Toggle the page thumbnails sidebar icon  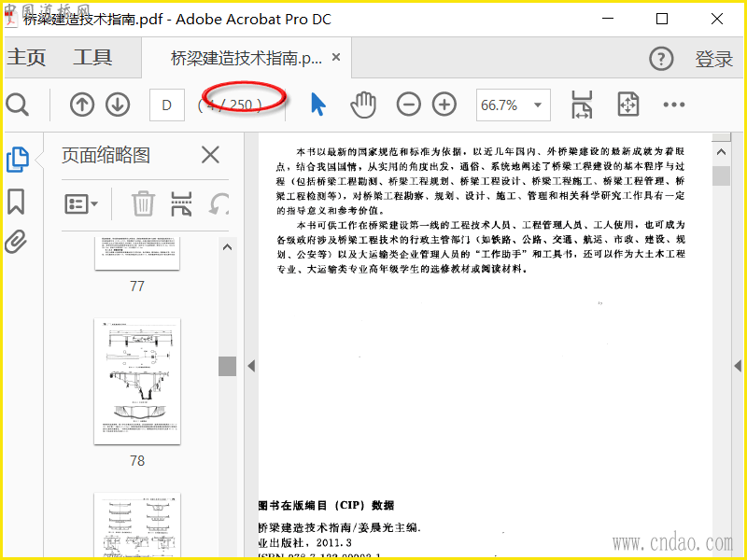17,160
